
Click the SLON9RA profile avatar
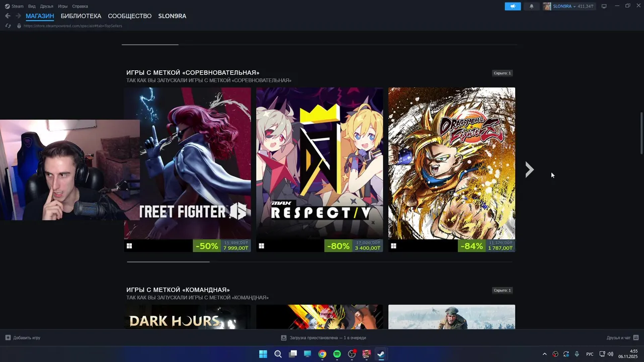(547, 6)
